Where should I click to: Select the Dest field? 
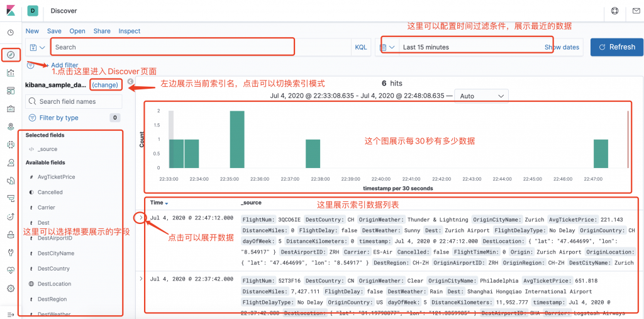click(43, 222)
